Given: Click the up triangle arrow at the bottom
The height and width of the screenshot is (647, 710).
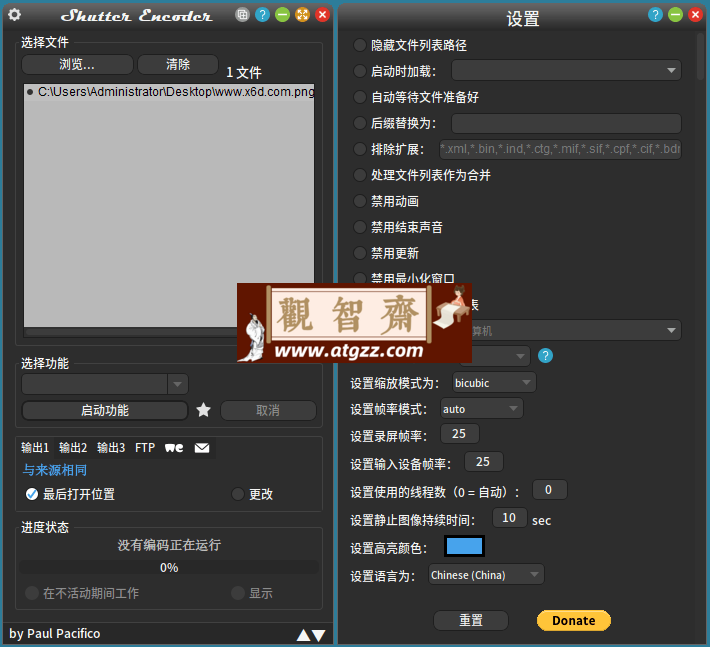Looking at the screenshot, I should [303, 636].
